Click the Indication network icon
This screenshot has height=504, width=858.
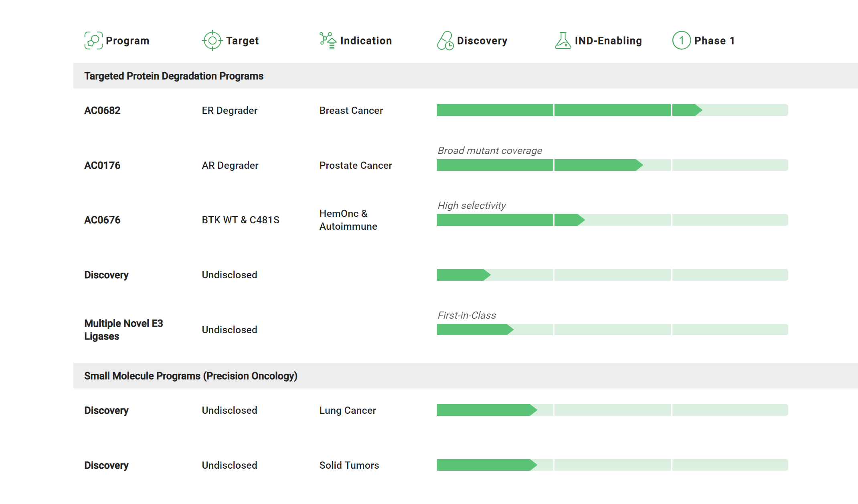(328, 40)
